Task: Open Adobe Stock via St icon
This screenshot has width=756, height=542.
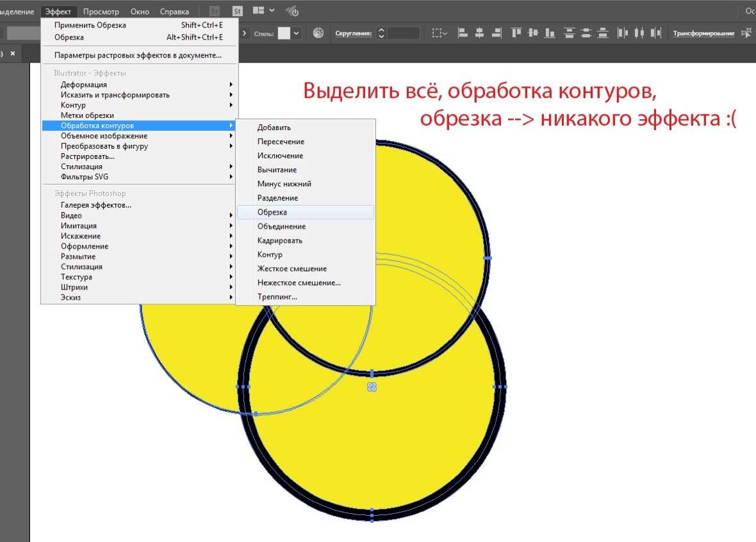Action: (x=237, y=11)
